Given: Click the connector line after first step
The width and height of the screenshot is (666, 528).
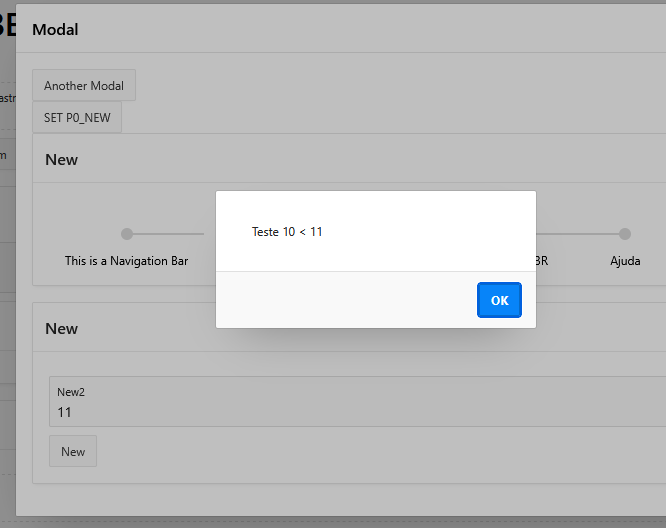Looking at the screenshot, I should click(168, 234).
